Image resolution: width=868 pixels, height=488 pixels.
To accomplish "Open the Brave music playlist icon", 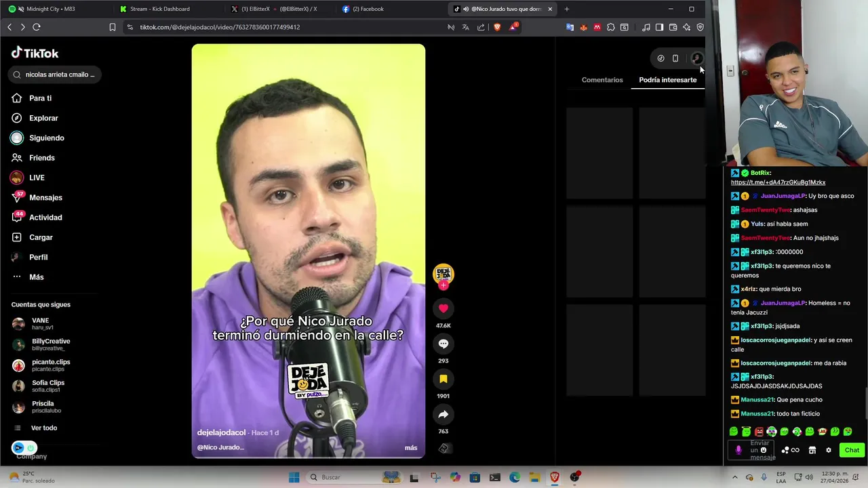I will (x=646, y=27).
